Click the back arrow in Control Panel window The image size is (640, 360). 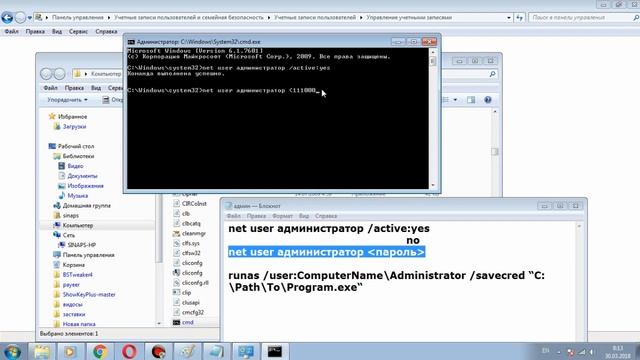tap(7, 18)
